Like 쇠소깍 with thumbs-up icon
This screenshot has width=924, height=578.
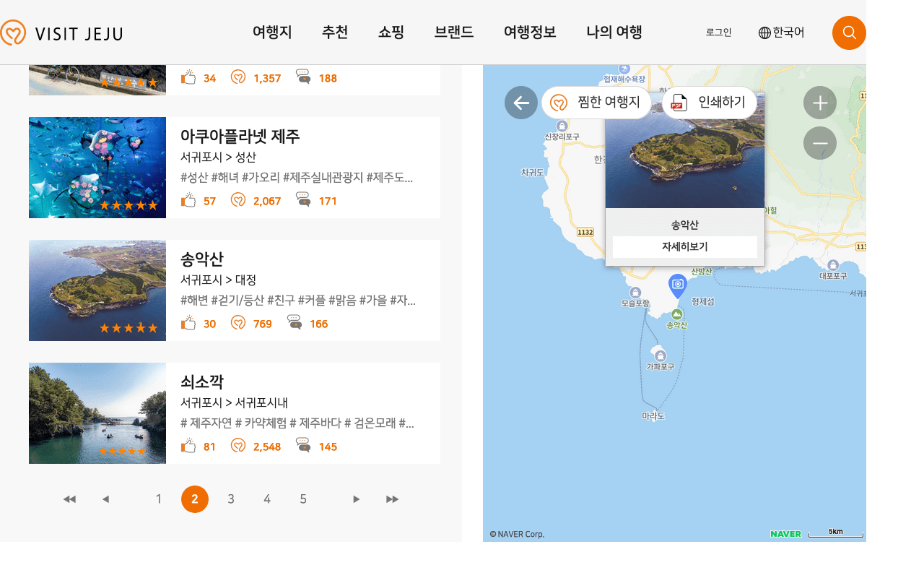click(x=188, y=445)
